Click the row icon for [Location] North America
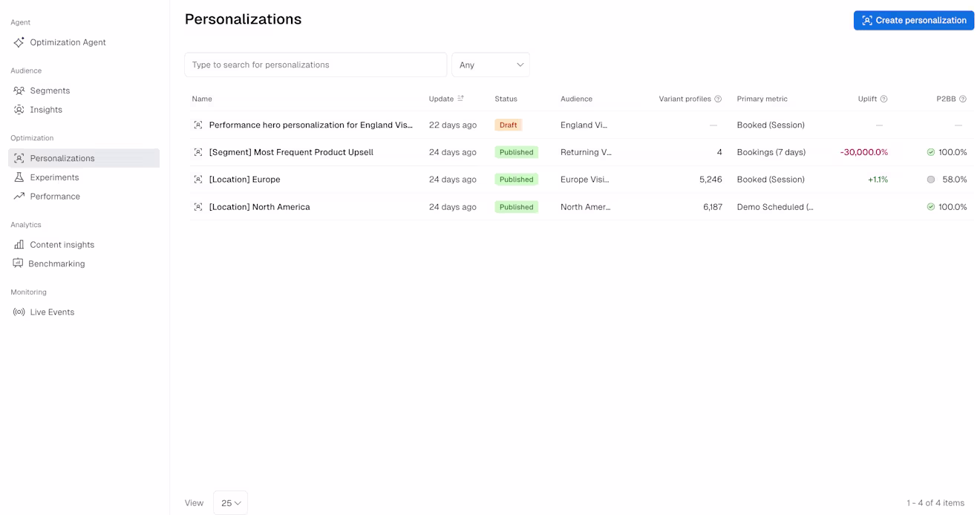This screenshot has width=980, height=515. 198,207
